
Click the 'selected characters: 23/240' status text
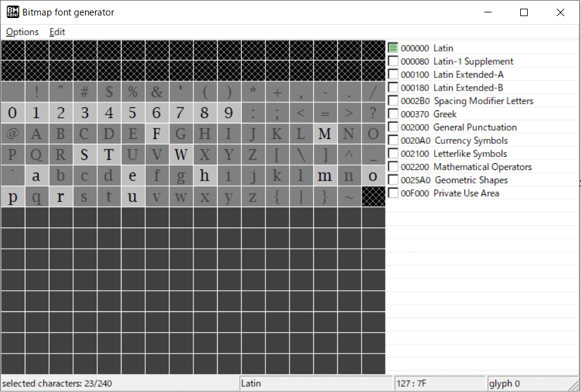click(x=57, y=383)
